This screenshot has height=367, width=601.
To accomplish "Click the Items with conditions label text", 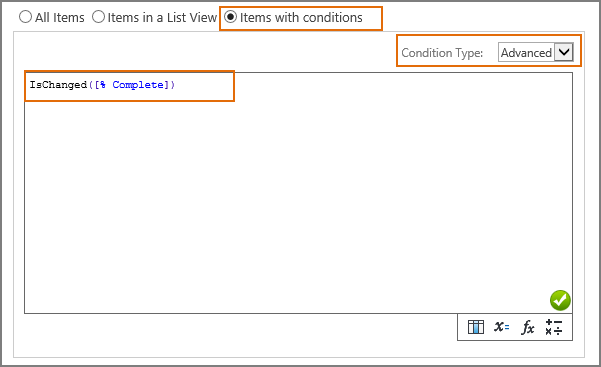I will point(301,17).
